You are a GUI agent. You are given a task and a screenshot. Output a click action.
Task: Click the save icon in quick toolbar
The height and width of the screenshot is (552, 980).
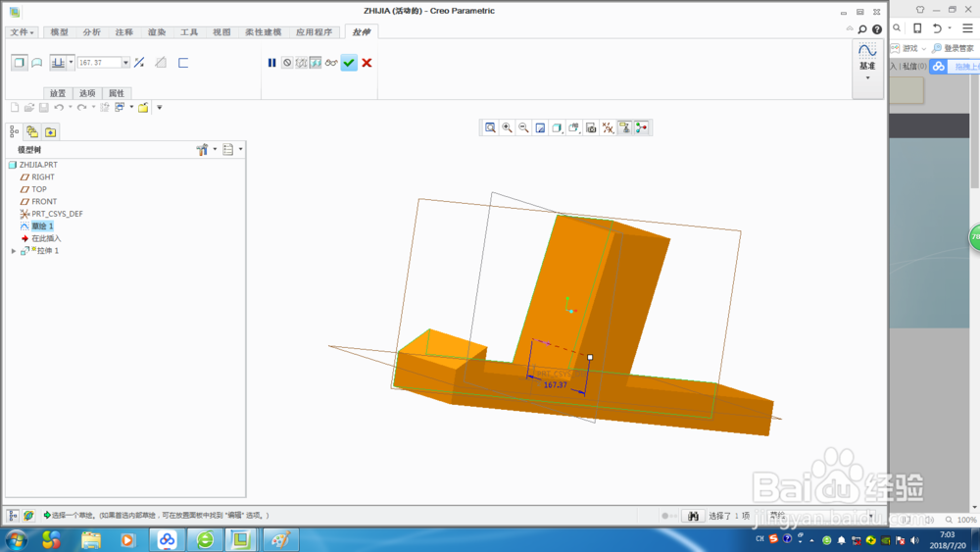(44, 108)
